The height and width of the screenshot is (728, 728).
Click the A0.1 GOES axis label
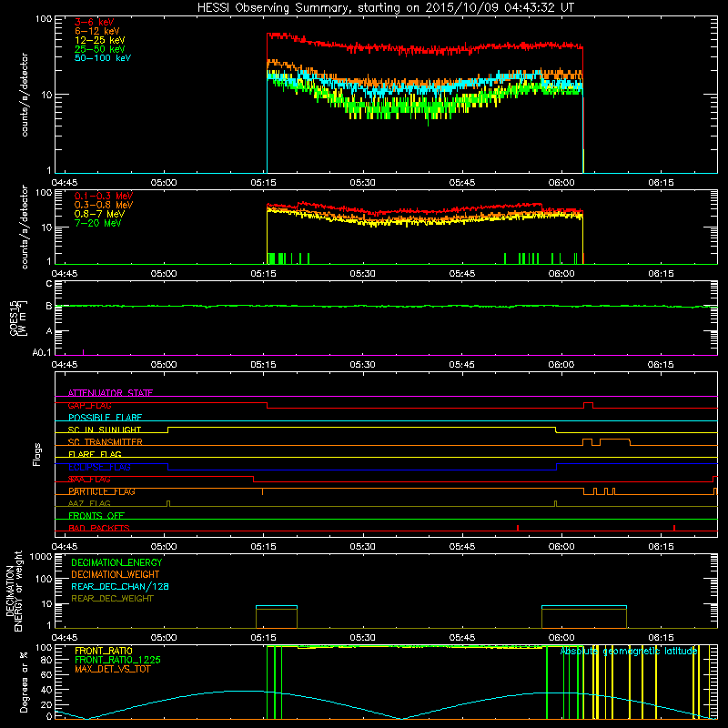[42, 353]
